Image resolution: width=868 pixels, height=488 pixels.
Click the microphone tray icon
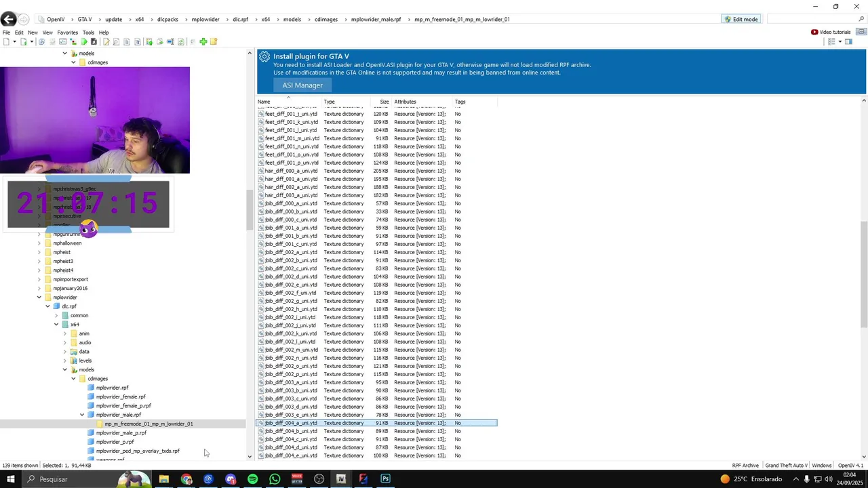(806, 479)
